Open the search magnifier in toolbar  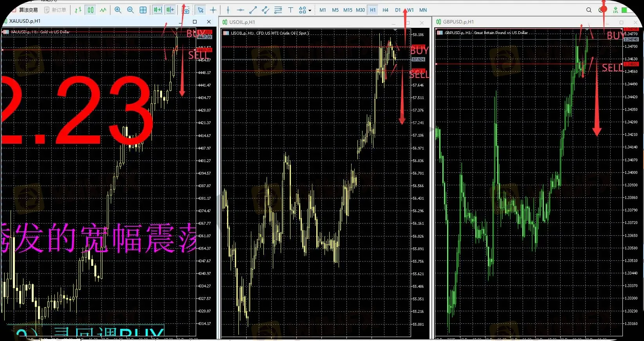click(589, 10)
